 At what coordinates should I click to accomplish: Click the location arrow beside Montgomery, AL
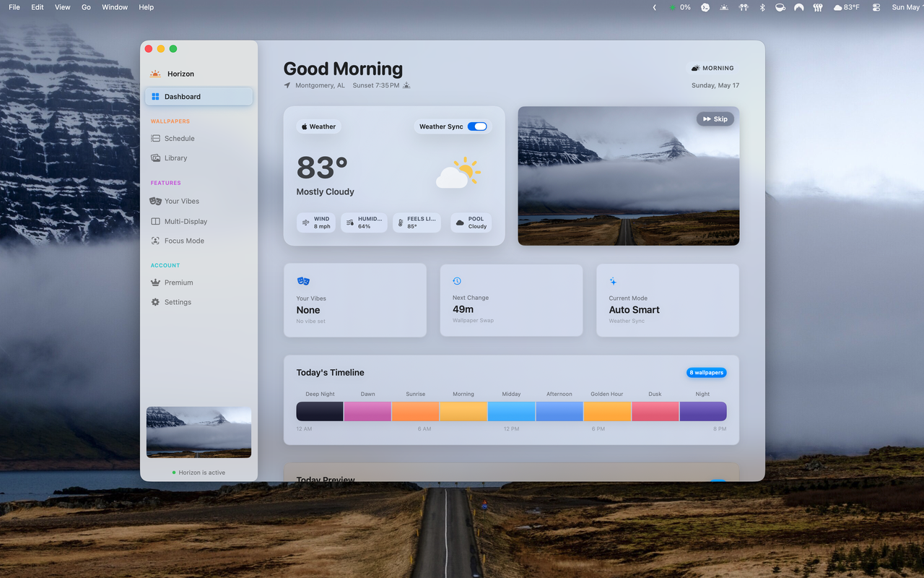tap(287, 85)
